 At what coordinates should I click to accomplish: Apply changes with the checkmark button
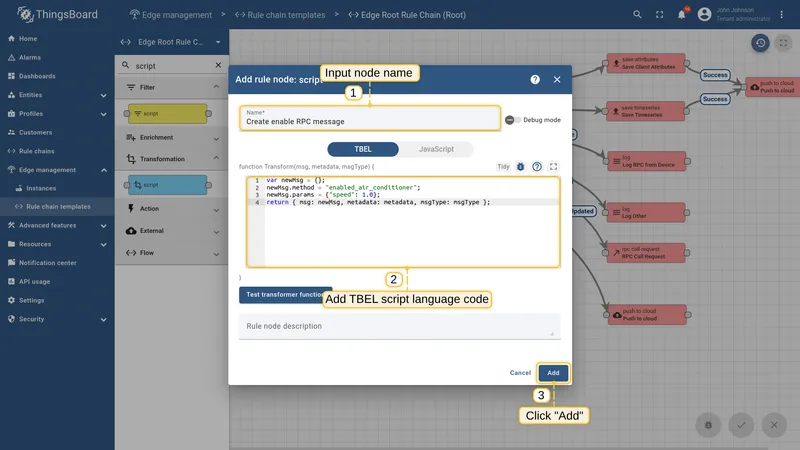[741, 425]
